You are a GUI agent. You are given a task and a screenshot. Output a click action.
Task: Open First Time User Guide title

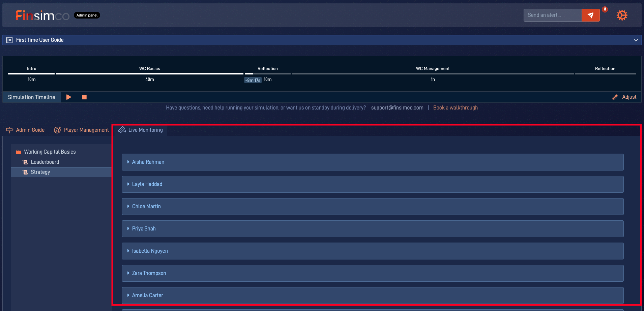click(40, 40)
